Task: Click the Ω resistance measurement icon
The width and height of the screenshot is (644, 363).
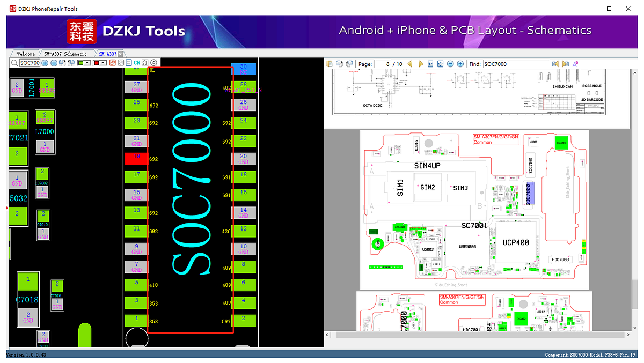Action: coord(145,62)
